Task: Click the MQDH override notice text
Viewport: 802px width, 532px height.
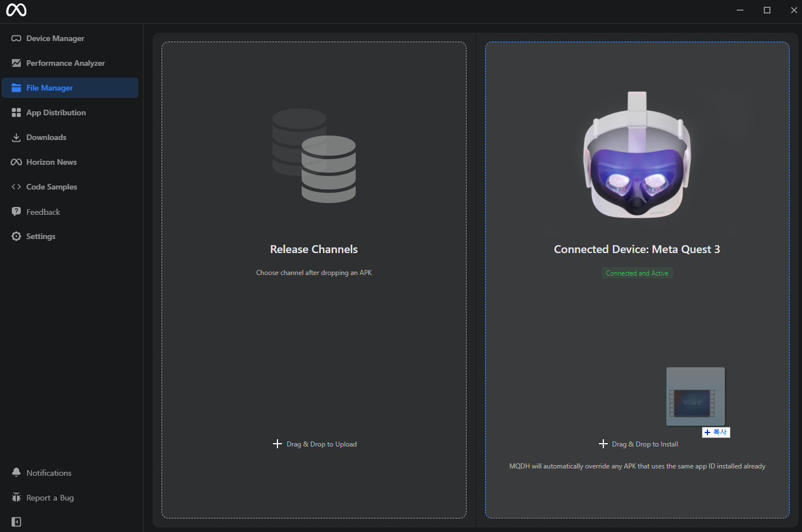Action: click(x=637, y=466)
